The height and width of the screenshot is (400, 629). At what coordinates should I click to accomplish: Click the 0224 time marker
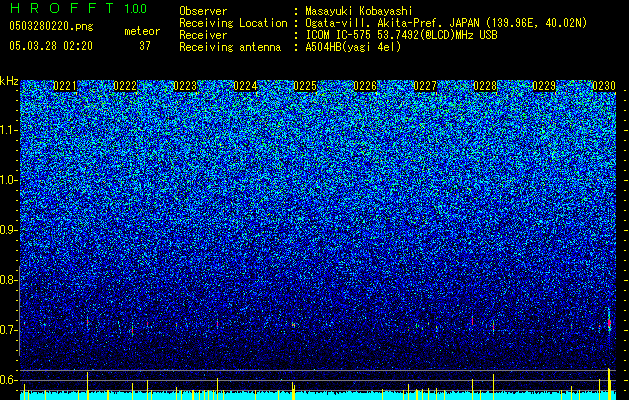click(x=245, y=86)
